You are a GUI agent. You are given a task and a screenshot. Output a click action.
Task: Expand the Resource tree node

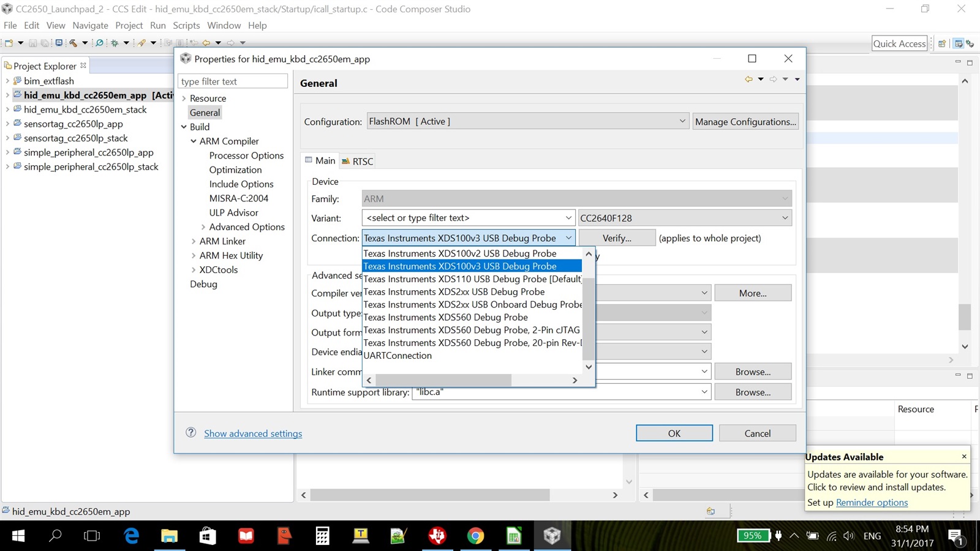click(184, 99)
